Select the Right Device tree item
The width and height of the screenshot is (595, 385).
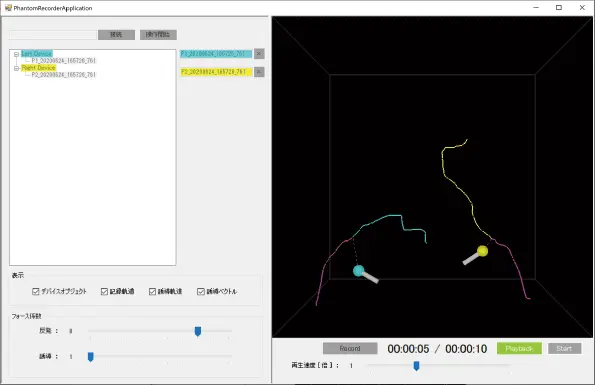[38, 68]
